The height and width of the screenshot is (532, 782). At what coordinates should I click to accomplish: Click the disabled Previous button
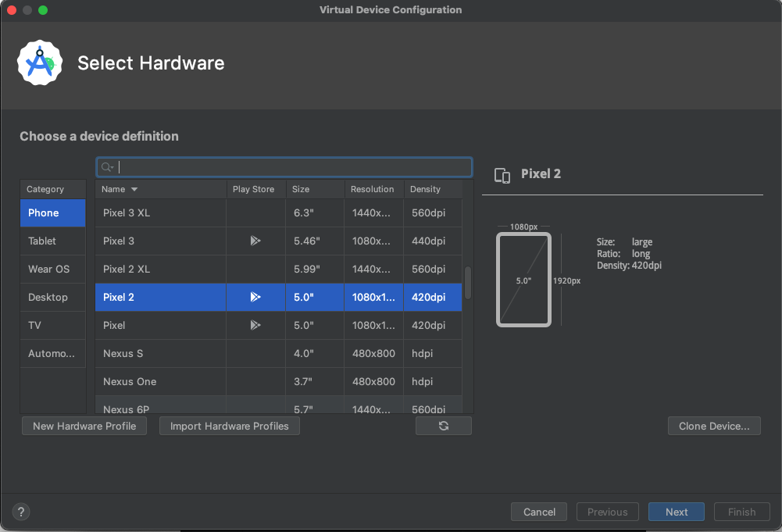click(x=608, y=512)
